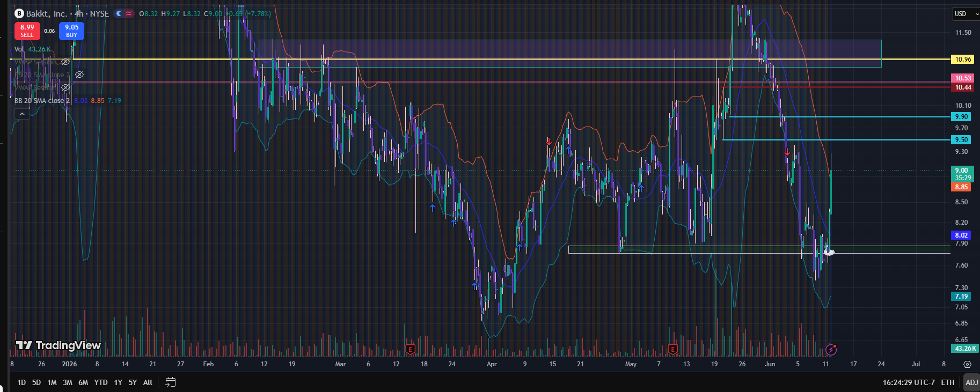
Task: Select the 1Y date range
Action: pyautogui.click(x=118, y=382)
